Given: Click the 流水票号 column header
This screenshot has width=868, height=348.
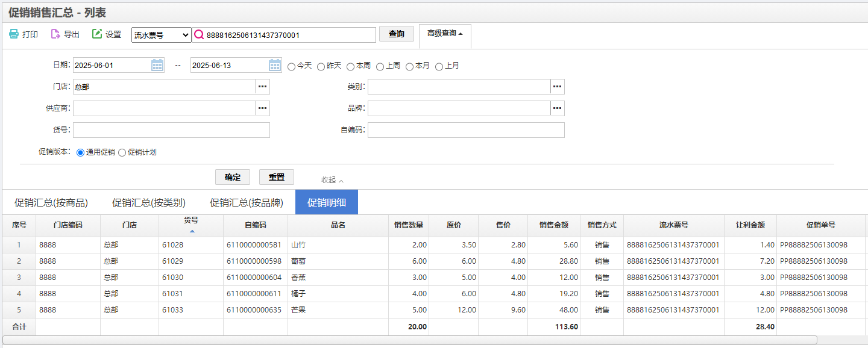Looking at the screenshot, I should [x=674, y=225].
